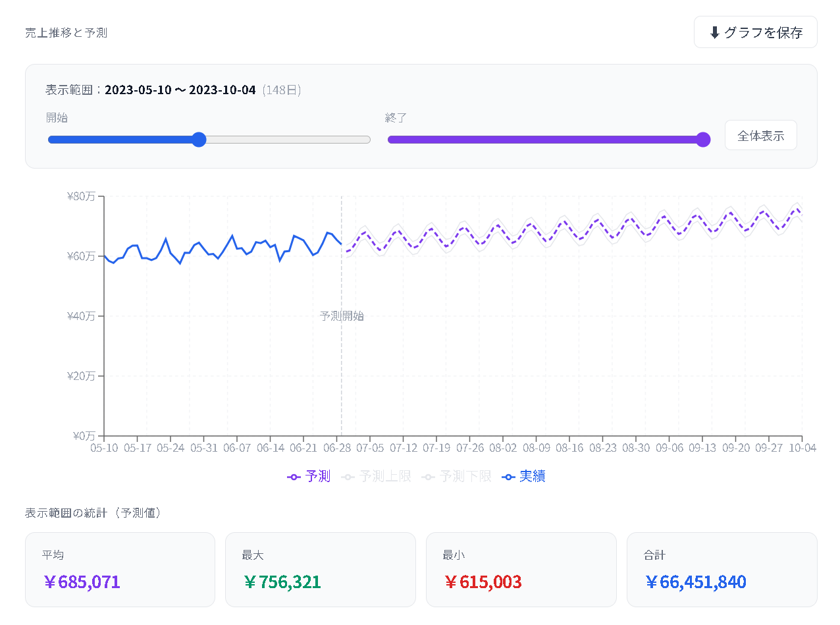Click the 実績 legend marker icon

pos(508,477)
